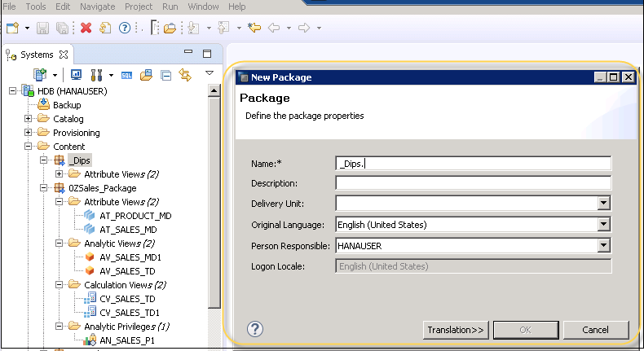Image resolution: width=644 pixels, height=351 pixels.
Task: Click the Description input field
Action: coord(473,183)
